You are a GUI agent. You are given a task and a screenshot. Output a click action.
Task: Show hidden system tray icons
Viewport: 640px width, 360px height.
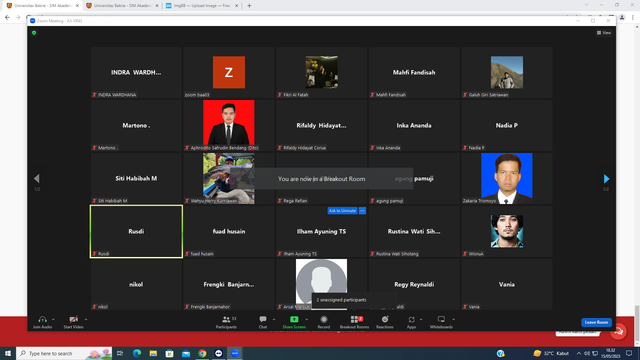[x=578, y=353]
